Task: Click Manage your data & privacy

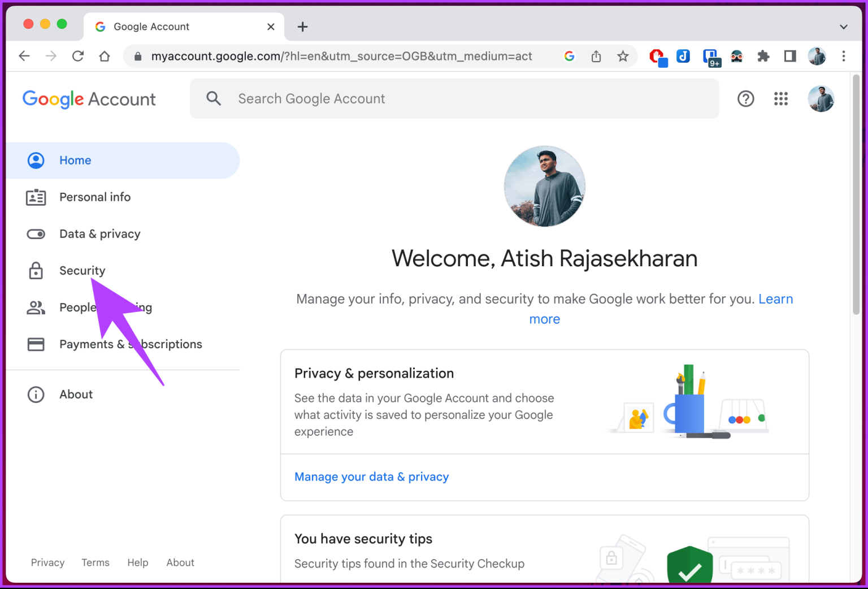Action: [x=371, y=477]
